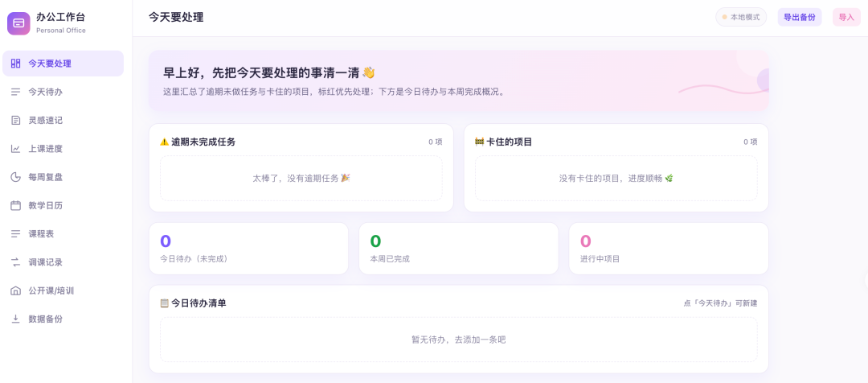Click the 本地模式 status badge
This screenshot has width=868, height=383.
(x=741, y=17)
